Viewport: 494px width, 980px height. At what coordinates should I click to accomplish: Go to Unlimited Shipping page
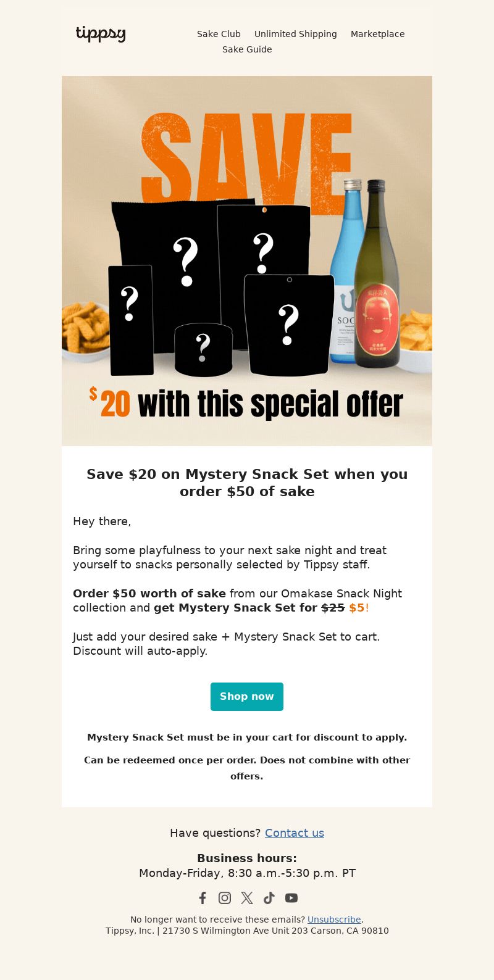[296, 34]
